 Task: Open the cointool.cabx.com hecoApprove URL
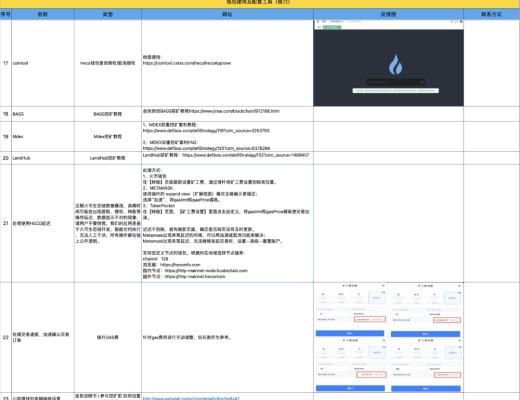pyautogui.click(x=187, y=63)
